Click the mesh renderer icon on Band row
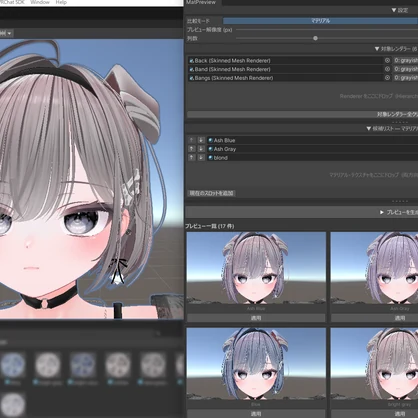418x418 pixels. pos(192,69)
